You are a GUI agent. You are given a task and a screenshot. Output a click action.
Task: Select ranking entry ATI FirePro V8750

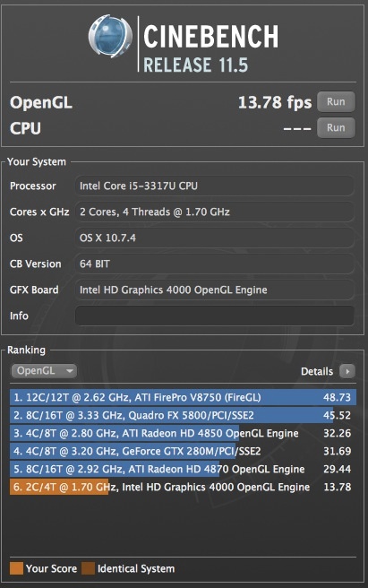[x=183, y=397]
